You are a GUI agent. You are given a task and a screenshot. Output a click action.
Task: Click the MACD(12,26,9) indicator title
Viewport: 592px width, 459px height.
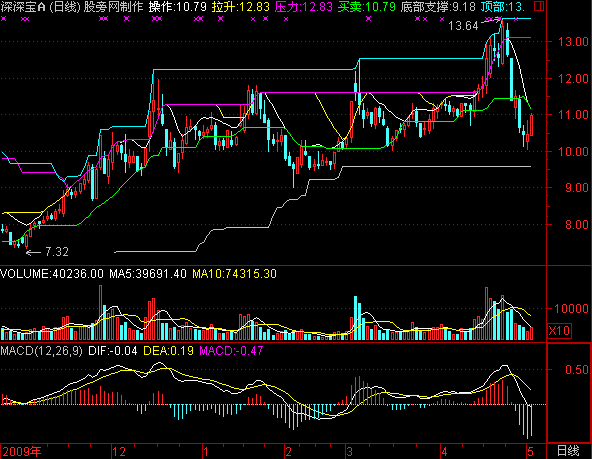42,351
